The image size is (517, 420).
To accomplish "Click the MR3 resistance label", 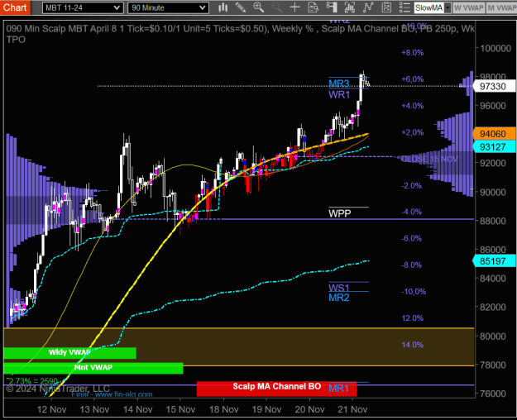I will [339, 83].
